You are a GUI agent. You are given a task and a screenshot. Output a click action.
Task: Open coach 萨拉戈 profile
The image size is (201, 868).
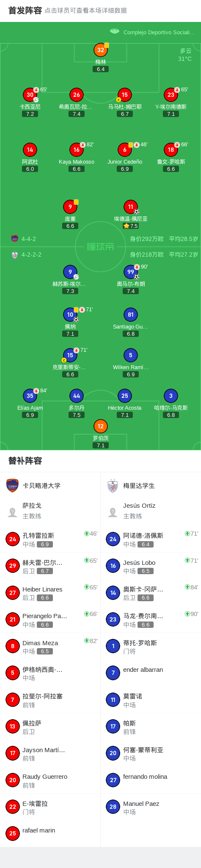pyautogui.click(x=50, y=511)
